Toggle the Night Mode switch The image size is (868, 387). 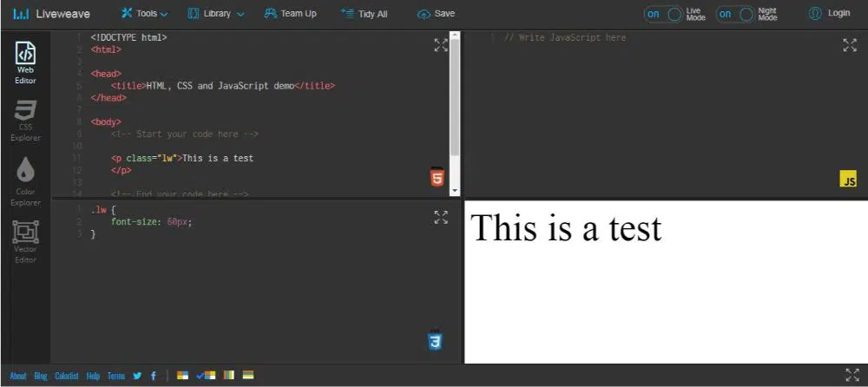point(735,14)
